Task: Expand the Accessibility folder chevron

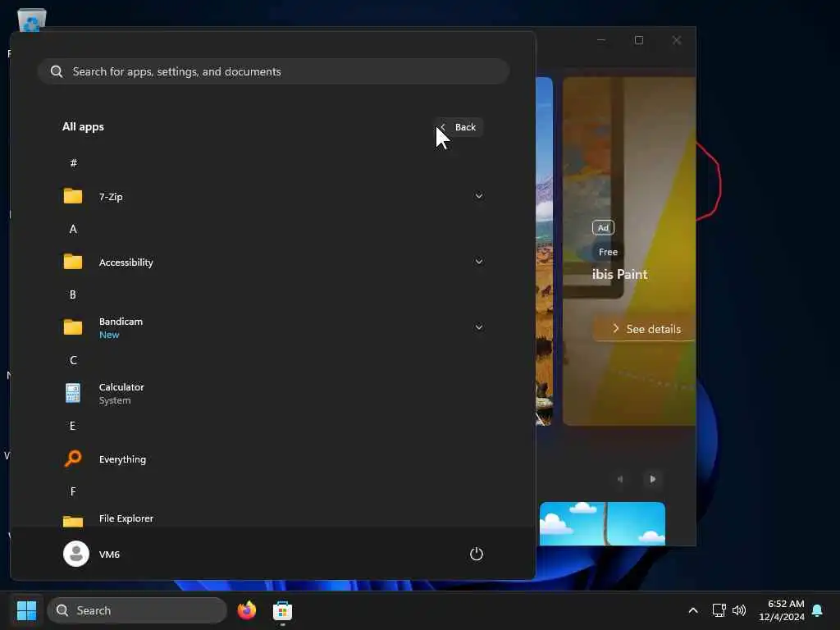Action: point(479,262)
